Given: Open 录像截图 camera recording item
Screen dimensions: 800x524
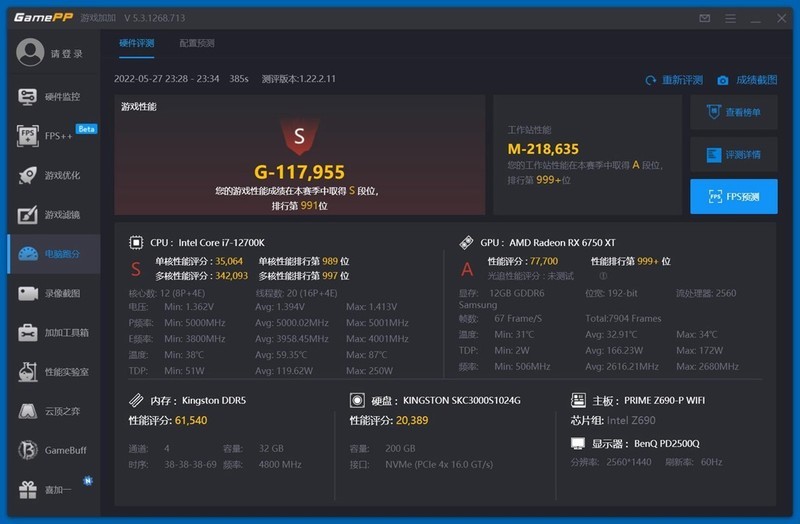Looking at the screenshot, I should (54, 293).
